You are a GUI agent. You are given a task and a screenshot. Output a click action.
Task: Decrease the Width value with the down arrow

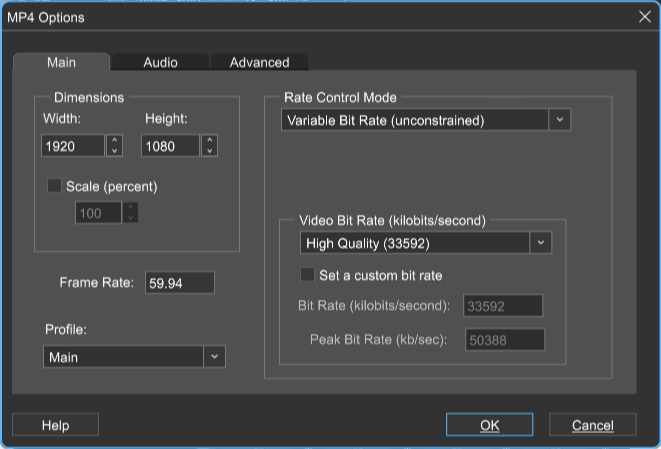point(114,151)
